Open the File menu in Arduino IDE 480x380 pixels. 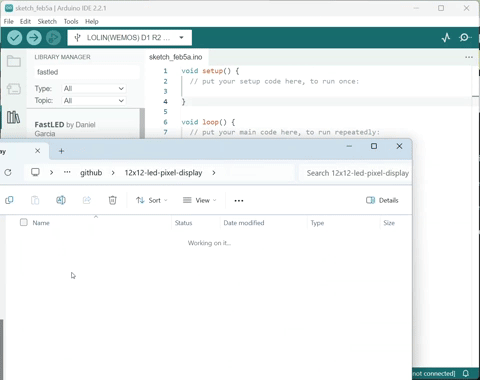[9, 21]
